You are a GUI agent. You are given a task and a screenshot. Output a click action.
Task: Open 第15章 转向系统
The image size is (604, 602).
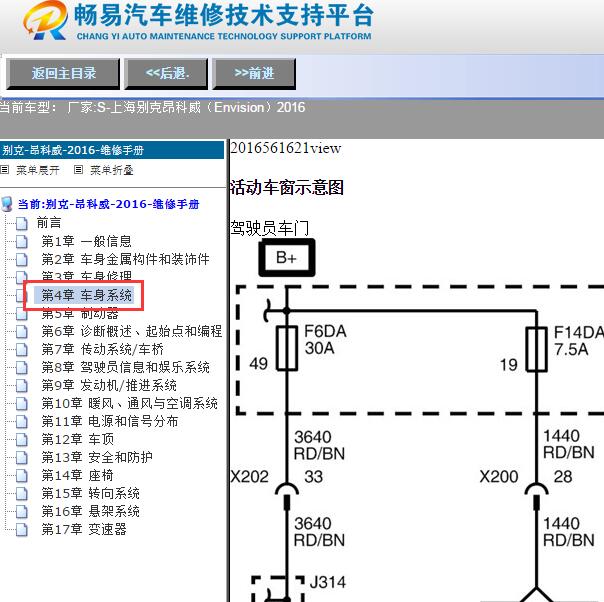click(91, 493)
